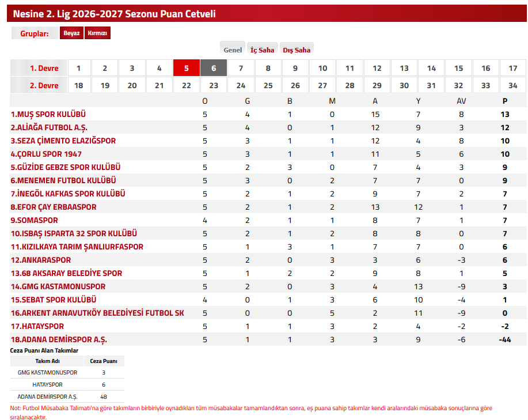Image resolution: width=528 pixels, height=420 pixels.
Task: Open ALİAĞA FUTBOL A.Ş. team link
Action: [49, 128]
